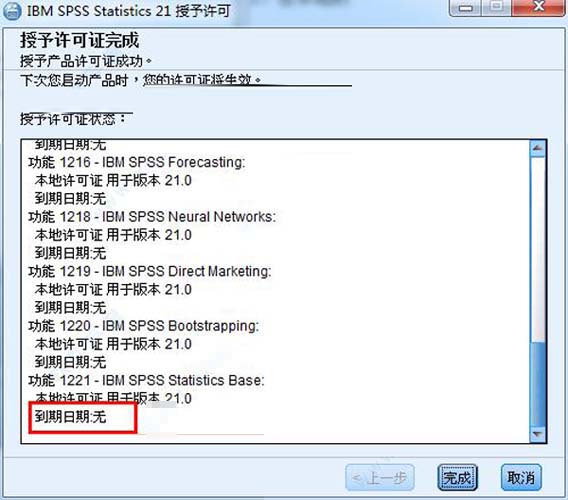Click the 授予许可证状态 label
Screen dimensions: 568x500
(x=73, y=119)
